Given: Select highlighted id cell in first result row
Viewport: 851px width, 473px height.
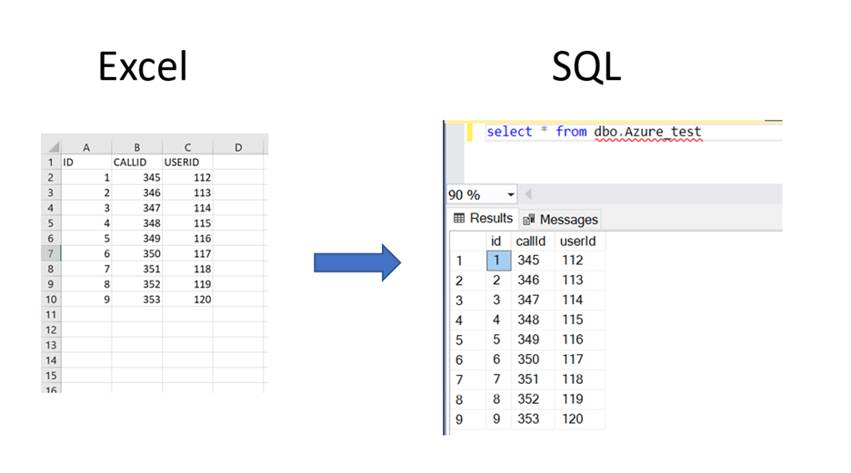Looking at the screenshot, I should pos(497,260).
